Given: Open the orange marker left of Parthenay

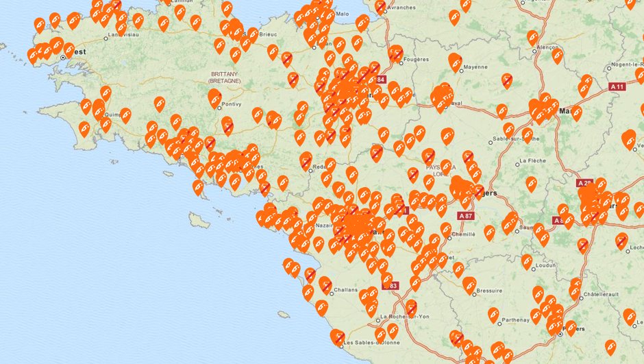Looking at the screenshot, I should tap(493, 314).
